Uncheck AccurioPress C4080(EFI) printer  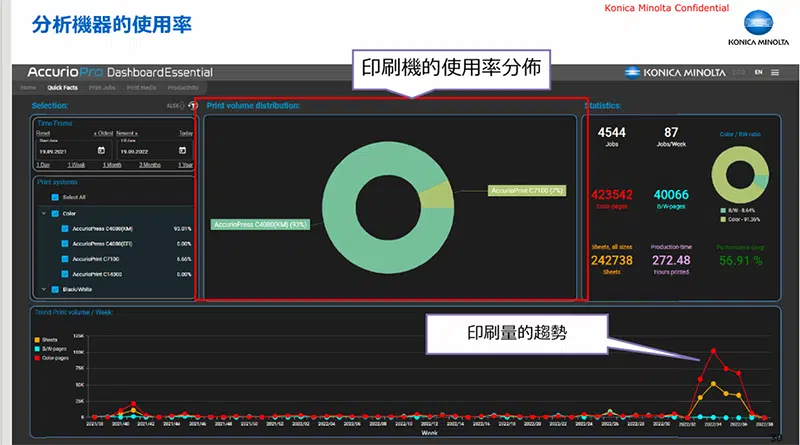point(65,244)
